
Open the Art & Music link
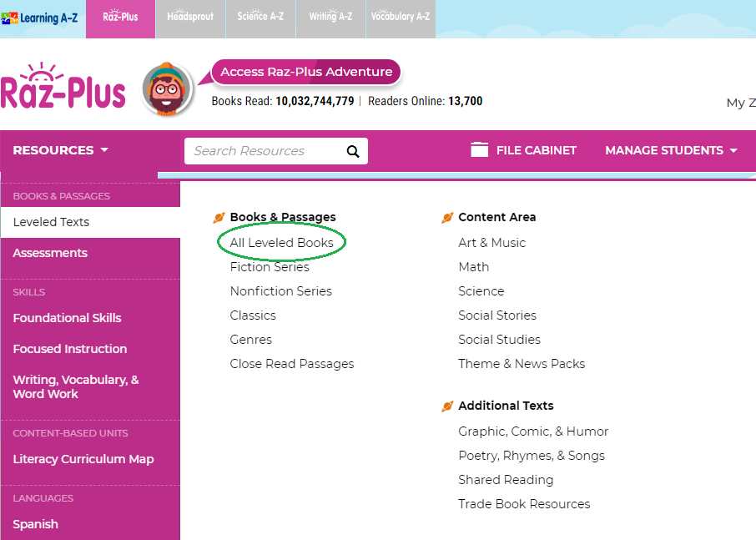point(491,243)
